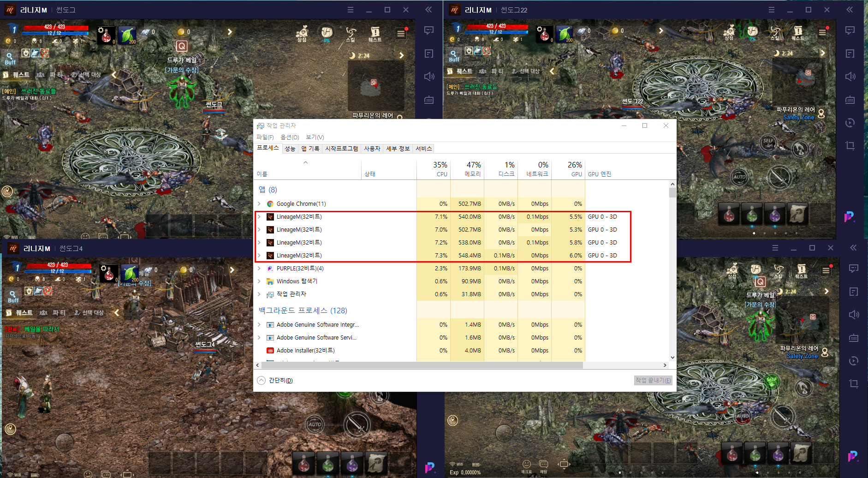This screenshot has width=868, height=478.
Task: Open hamburger menu in 썬도그 game HUD
Action: [x=401, y=33]
